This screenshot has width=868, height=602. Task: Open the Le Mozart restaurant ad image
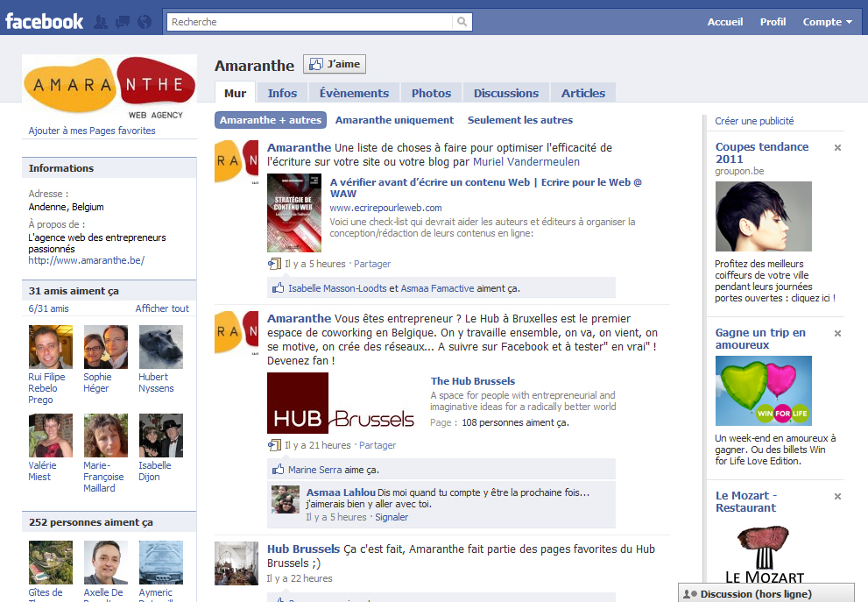764,556
